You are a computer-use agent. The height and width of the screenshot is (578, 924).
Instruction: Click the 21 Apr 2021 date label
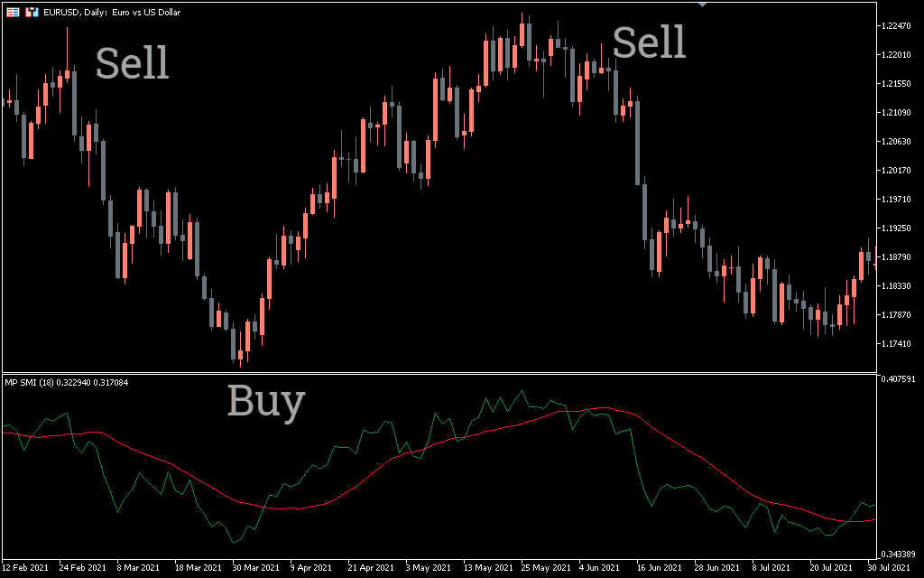pyautogui.click(x=371, y=568)
